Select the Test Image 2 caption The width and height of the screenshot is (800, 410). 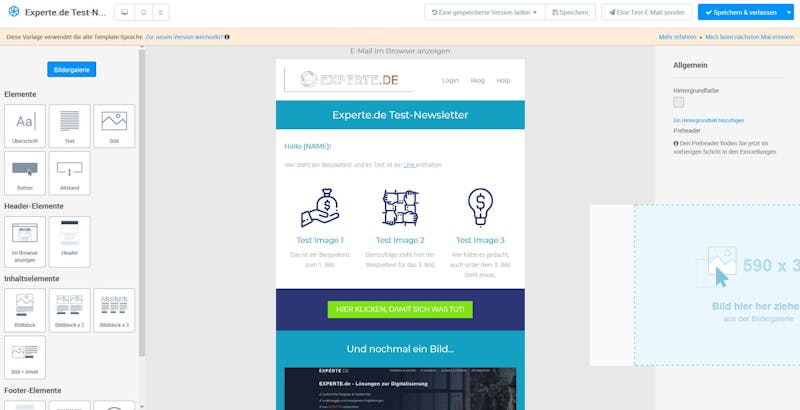[400, 240]
